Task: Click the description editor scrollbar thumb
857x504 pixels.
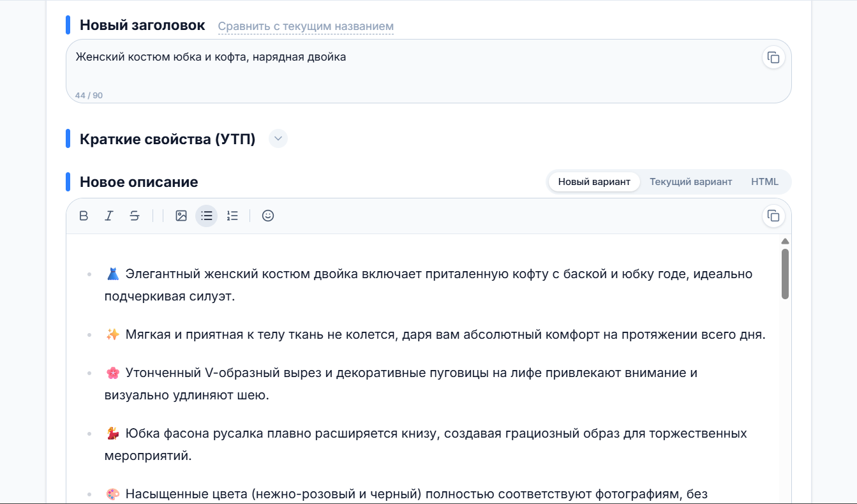Action: coord(785,274)
